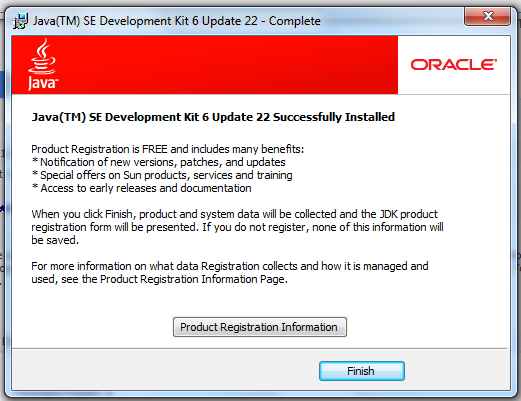Click "Product Registration is FREE" line

tap(168, 149)
